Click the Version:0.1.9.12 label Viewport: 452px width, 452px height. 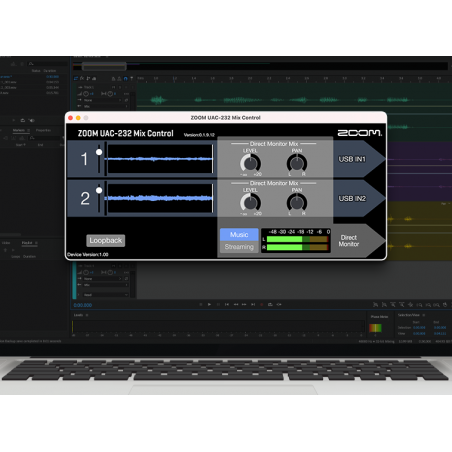tap(199, 135)
